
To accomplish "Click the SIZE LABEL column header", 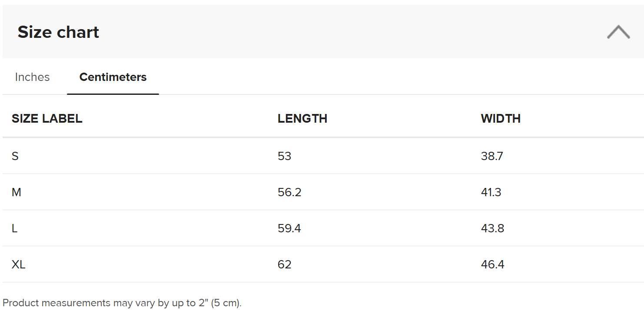I will click(47, 118).
